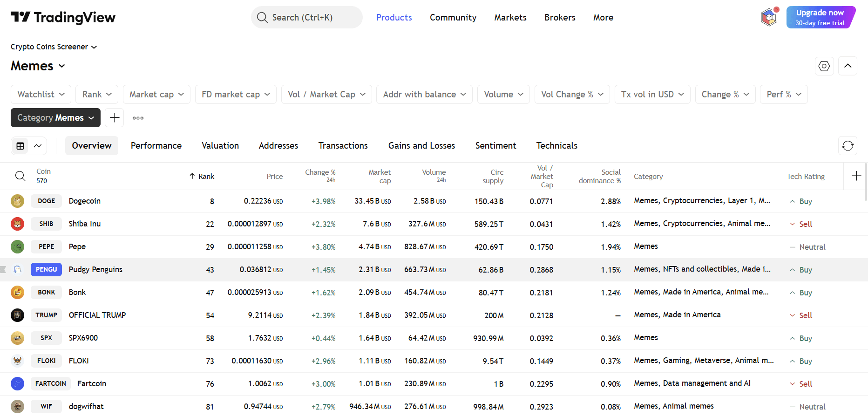Switch to the Transactions tab
This screenshot has width=868, height=417.
[343, 146]
